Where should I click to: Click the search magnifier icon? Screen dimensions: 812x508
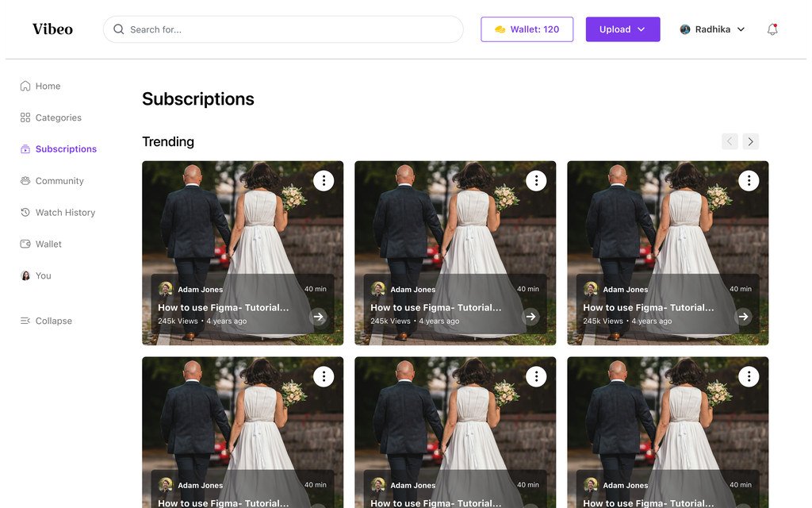point(119,29)
